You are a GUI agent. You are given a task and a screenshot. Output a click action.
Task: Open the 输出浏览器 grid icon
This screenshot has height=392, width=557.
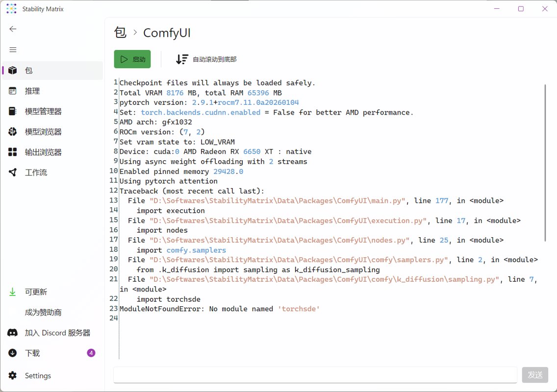pos(13,152)
